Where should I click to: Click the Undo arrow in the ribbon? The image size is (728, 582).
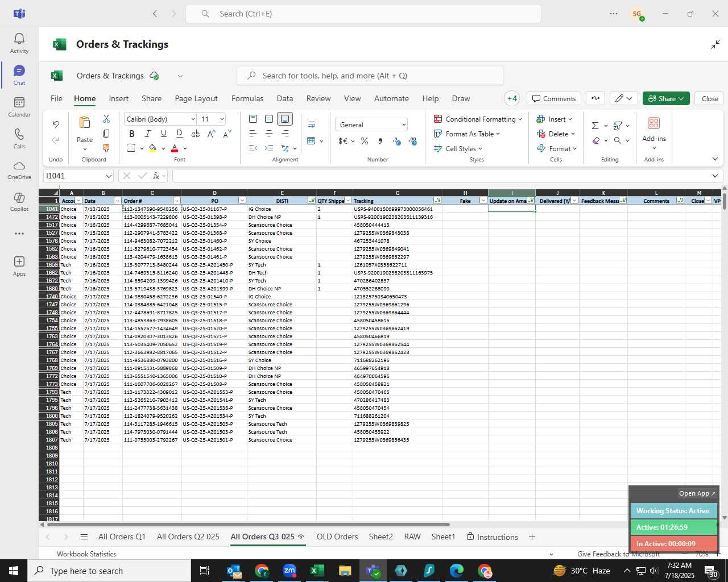(55, 124)
